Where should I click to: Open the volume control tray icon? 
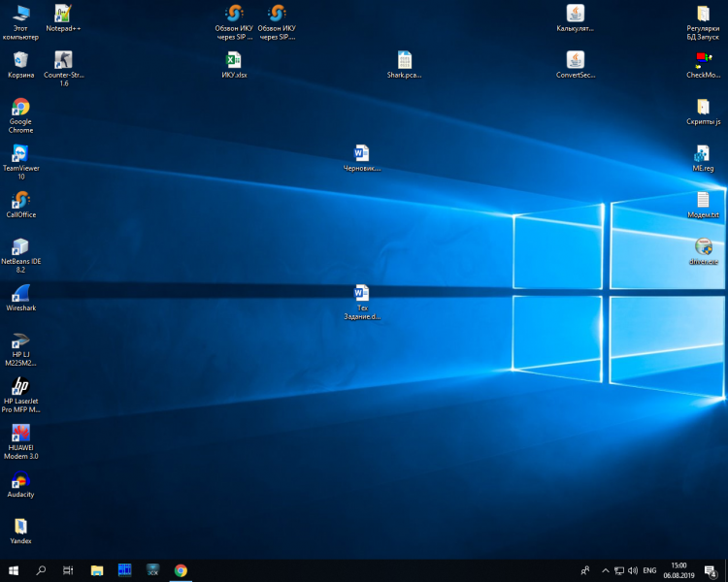632,570
